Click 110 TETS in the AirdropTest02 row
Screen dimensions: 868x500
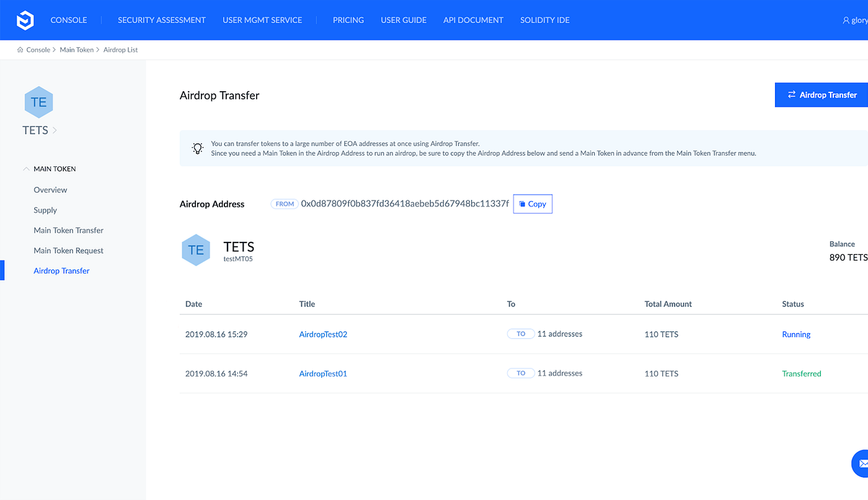(x=662, y=334)
